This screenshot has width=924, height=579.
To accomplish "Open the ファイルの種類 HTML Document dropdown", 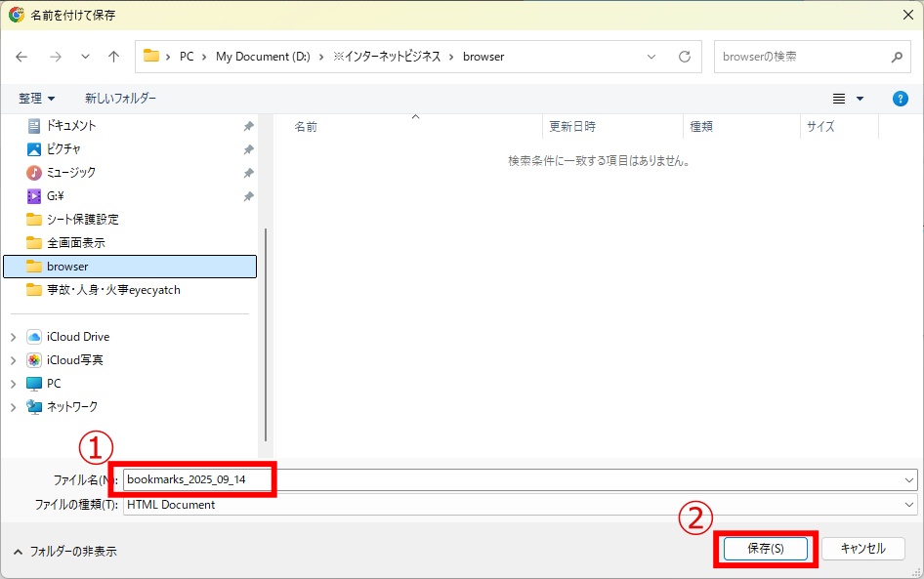I will point(521,505).
